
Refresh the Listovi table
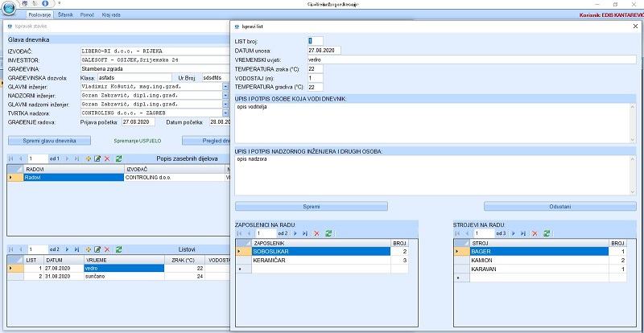(118, 249)
